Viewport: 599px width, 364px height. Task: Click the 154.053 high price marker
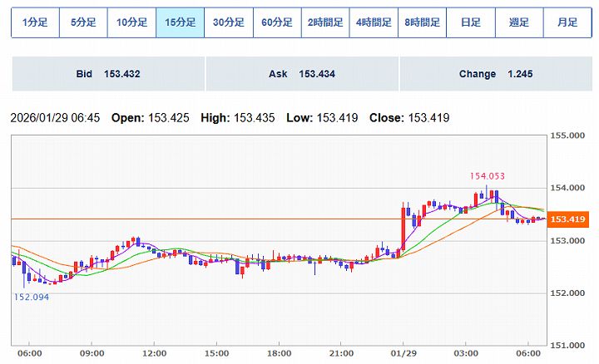click(x=488, y=176)
